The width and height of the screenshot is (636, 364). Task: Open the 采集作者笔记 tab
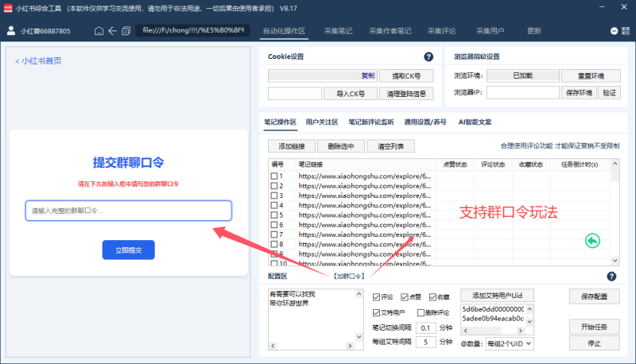coord(390,31)
